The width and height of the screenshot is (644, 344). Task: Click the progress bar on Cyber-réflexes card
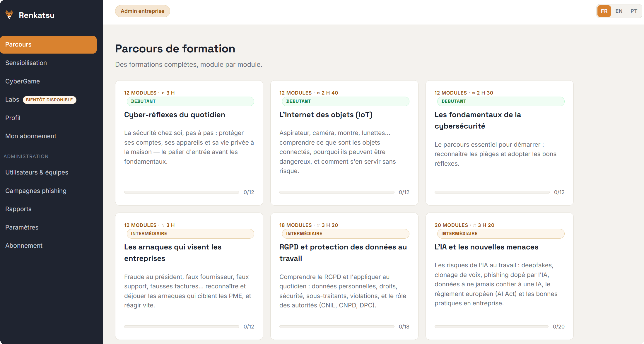[182, 192]
